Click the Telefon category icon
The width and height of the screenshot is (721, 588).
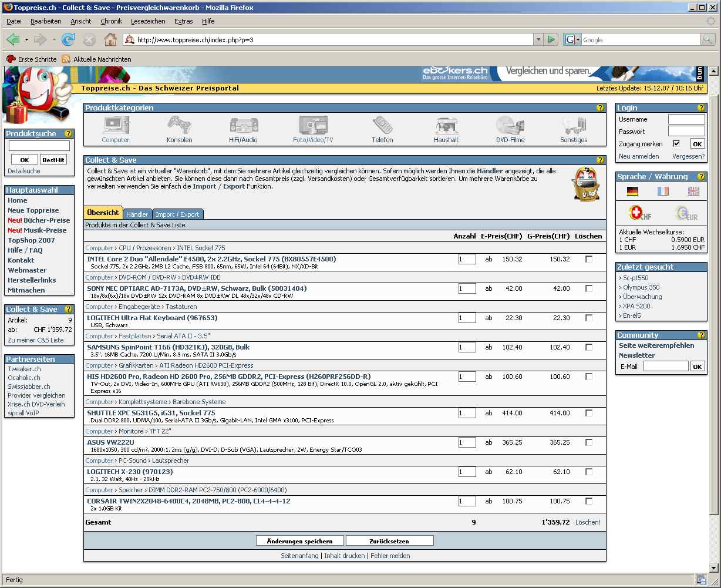click(x=382, y=125)
